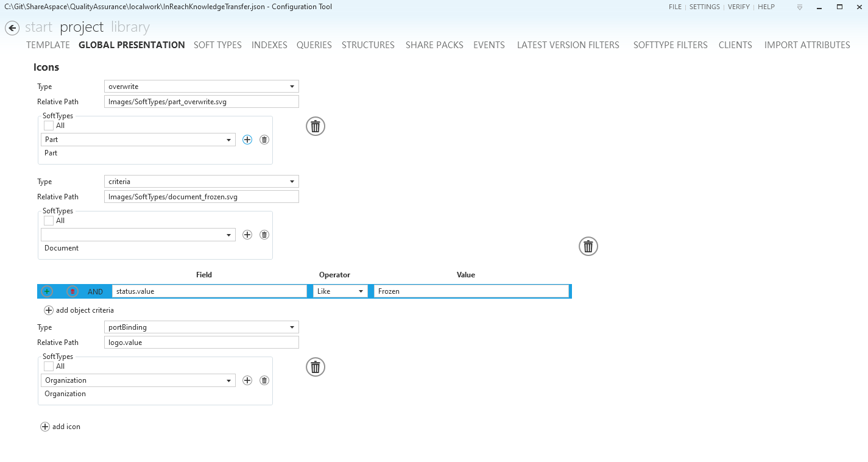
Task: Switch to the SOFT TYPES tab
Action: (x=217, y=45)
